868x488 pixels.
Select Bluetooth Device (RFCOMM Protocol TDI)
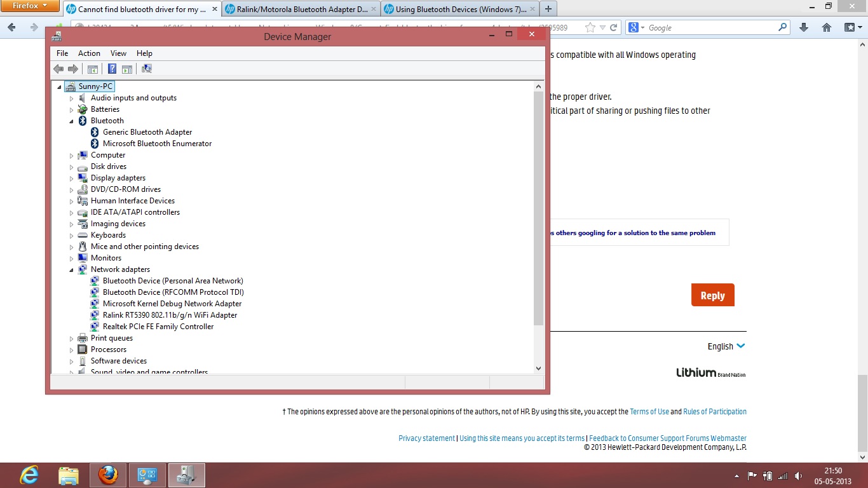point(173,292)
